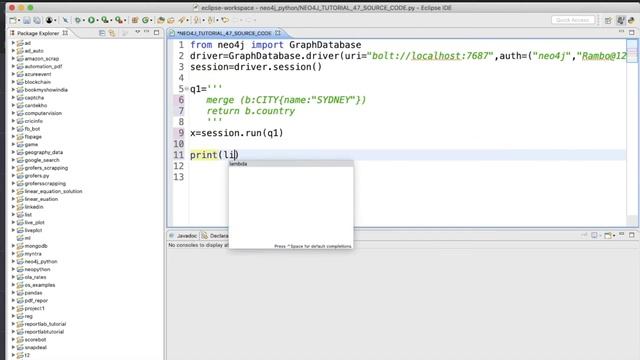Click the Previous Annotation toolbar icon
The image size is (640, 360).
pyautogui.click(x=211, y=20)
